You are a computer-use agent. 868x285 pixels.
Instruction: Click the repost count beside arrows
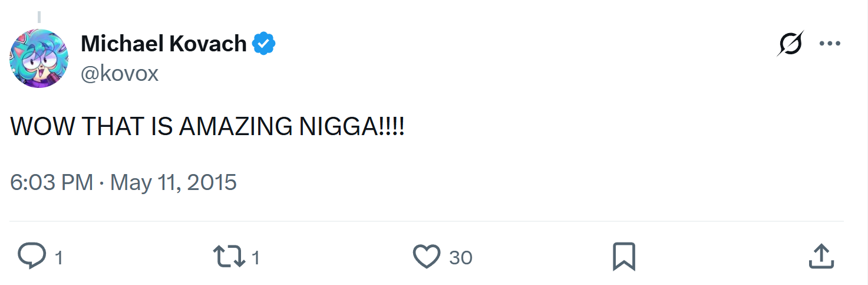tap(256, 258)
